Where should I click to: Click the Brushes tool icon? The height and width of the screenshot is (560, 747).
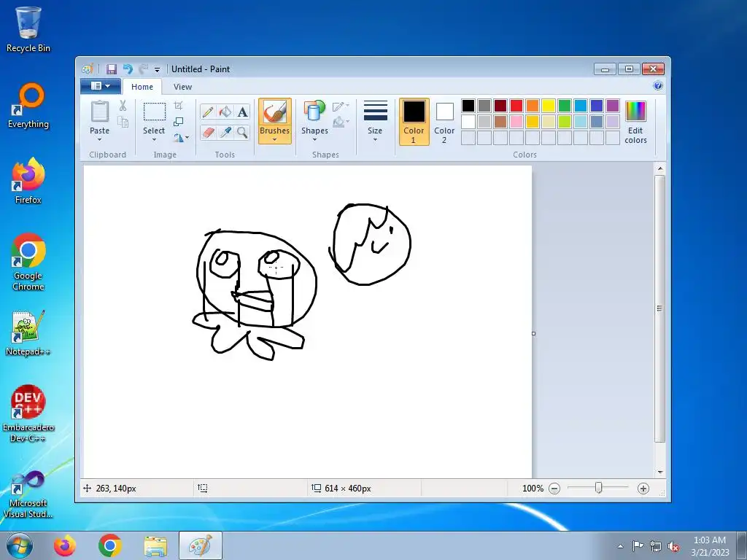point(275,112)
